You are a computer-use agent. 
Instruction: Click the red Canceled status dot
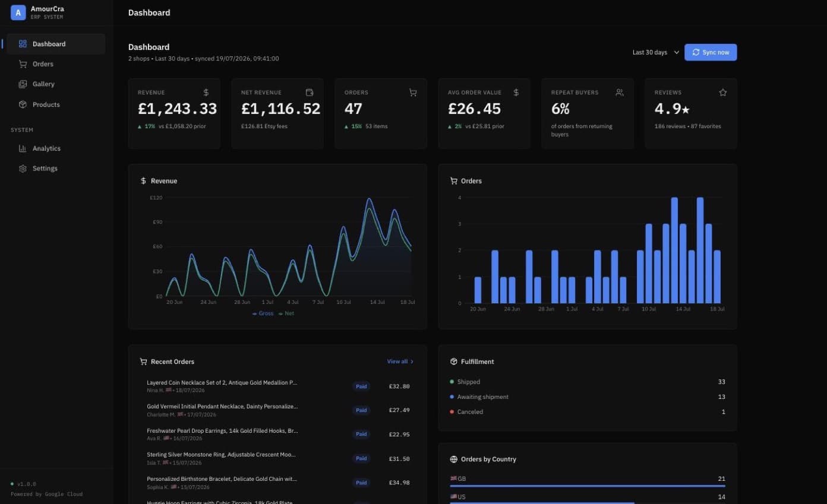coord(452,411)
